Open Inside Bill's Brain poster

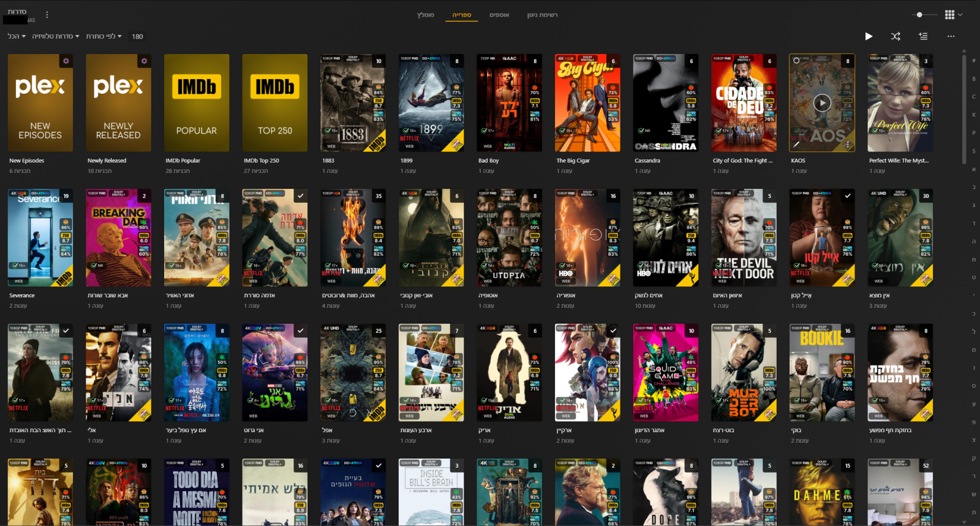pos(431,492)
